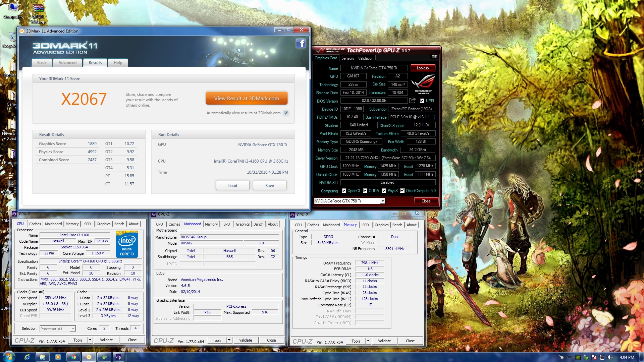Click the BIOS Version field 82.07.32.00.8E
644x362 pixels.
pyautogui.click(x=374, y=101)
